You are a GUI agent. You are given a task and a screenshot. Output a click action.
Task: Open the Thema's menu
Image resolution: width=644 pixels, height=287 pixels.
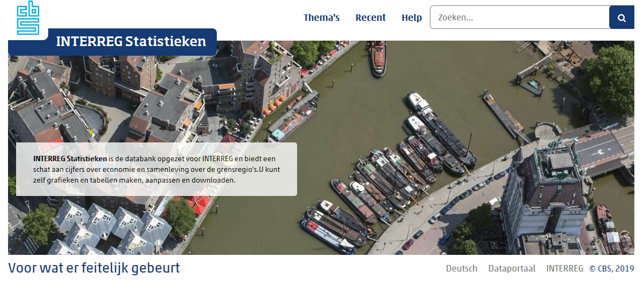321,18
